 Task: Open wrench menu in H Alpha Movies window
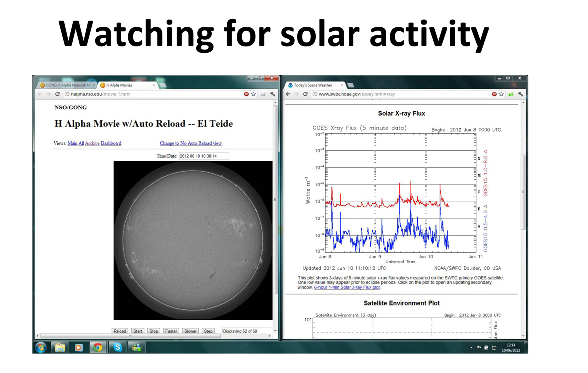(273, 94)
